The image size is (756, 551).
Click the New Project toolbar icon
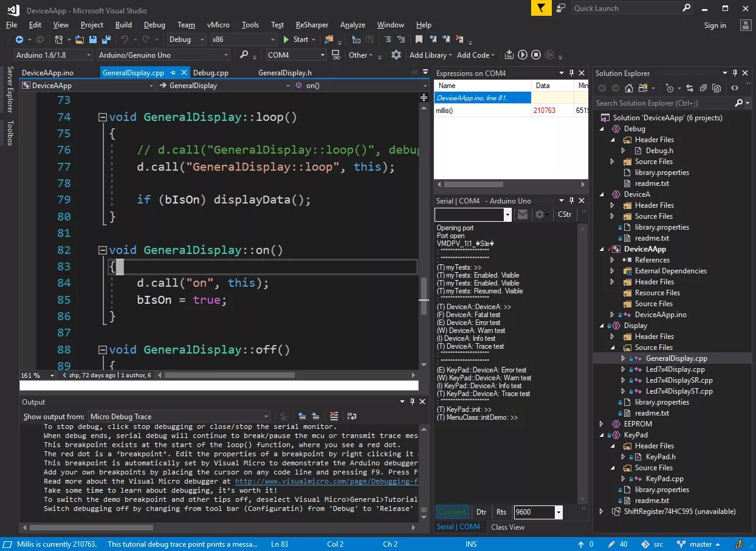point(59,39)
